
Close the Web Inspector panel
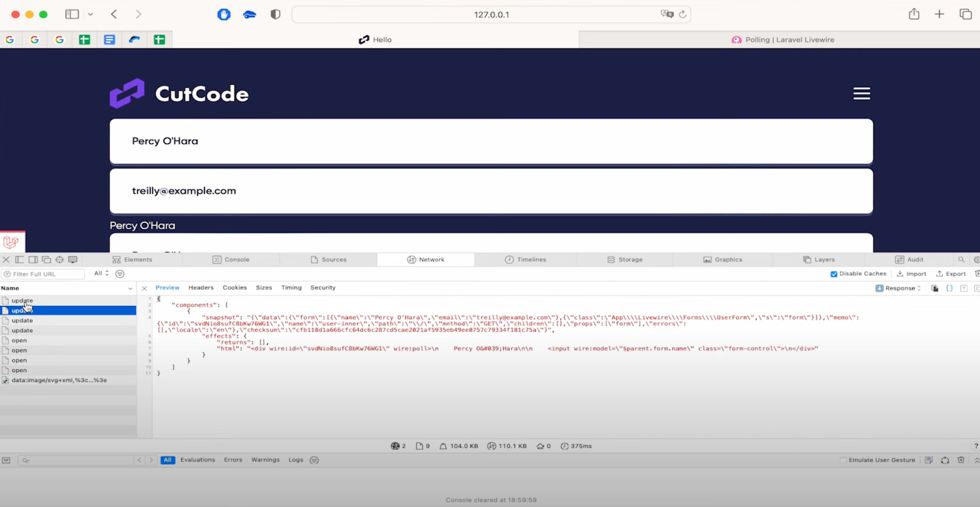click(6, 260)
